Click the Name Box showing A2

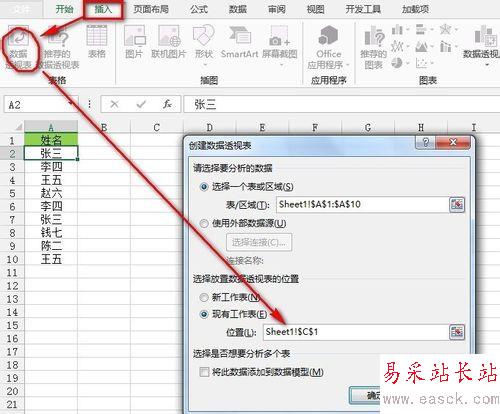coord(41,104)
